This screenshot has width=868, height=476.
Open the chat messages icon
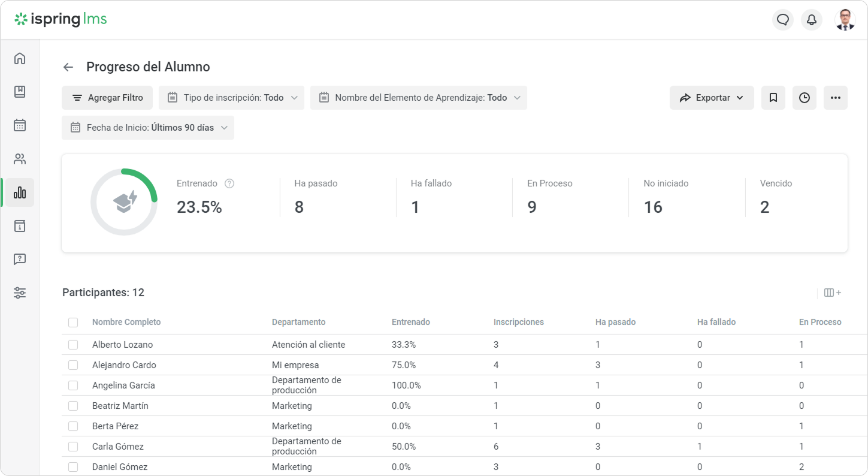(x=783, y=20)
